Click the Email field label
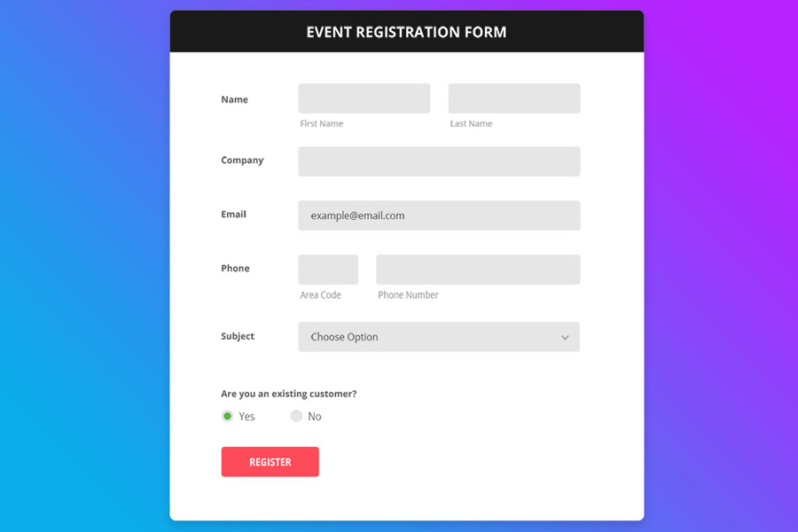Image resolution: width=798 pixels, height=532 pixels. tap(233, 215)
